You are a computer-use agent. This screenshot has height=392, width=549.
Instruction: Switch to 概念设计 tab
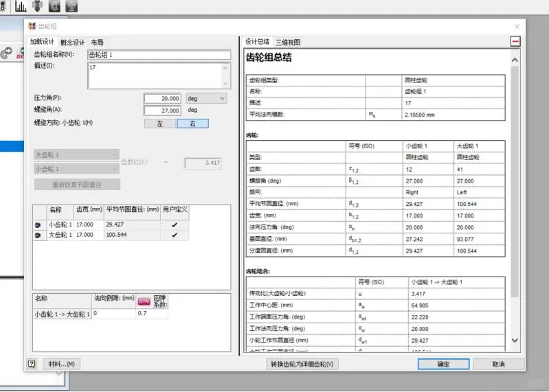pyautogui.click(x=72, y=43)
